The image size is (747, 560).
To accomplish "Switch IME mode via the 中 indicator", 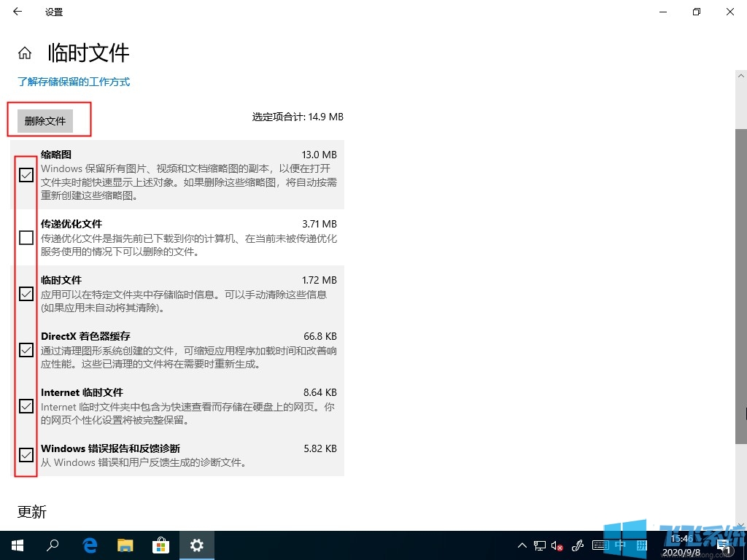I will 622,545.
